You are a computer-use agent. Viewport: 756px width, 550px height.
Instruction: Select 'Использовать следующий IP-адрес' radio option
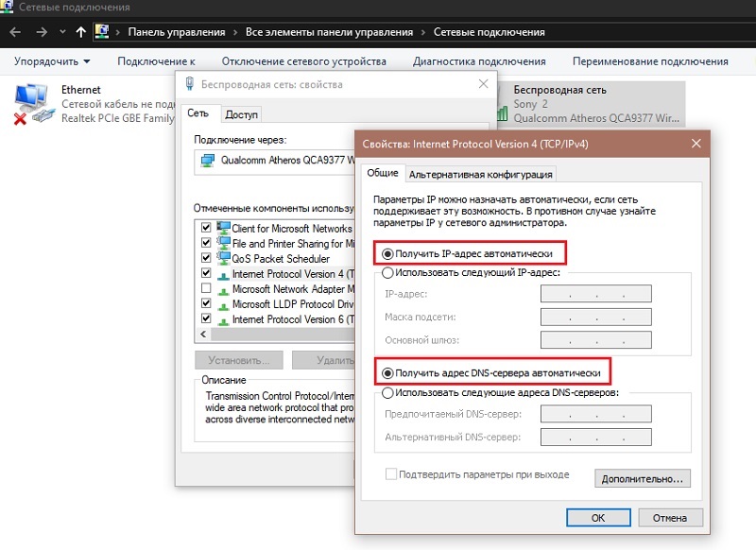click(386, 272)
